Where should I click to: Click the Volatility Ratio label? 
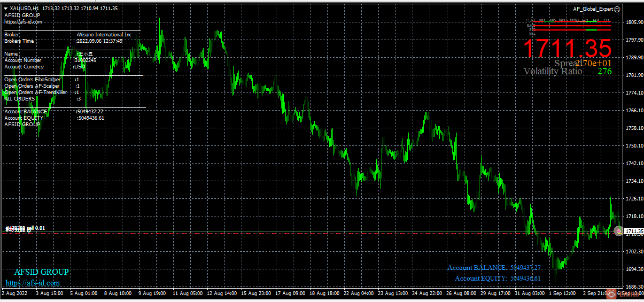(553, 72)
